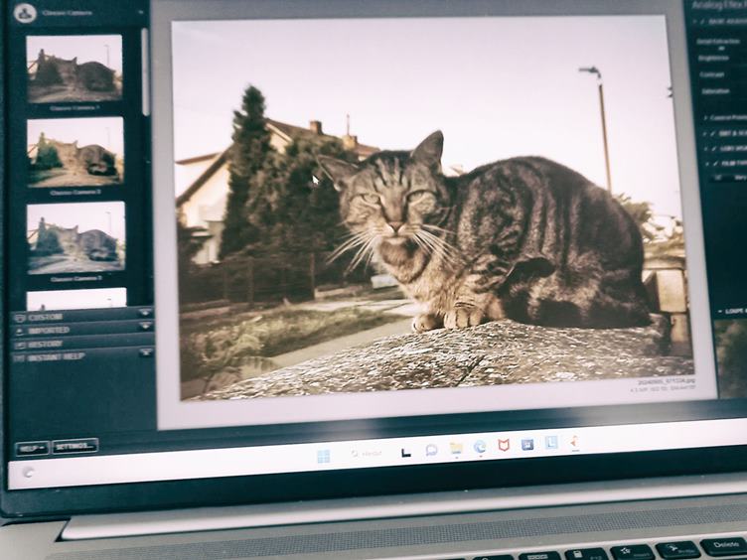Click the preset list scrollbar
This screenshot has width=747, height=560.
coord(145,71)
